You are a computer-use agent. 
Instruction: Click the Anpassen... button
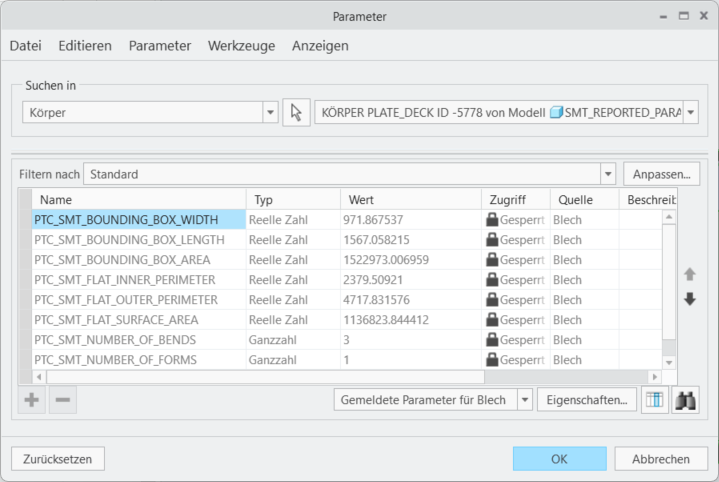coord(661,174)
